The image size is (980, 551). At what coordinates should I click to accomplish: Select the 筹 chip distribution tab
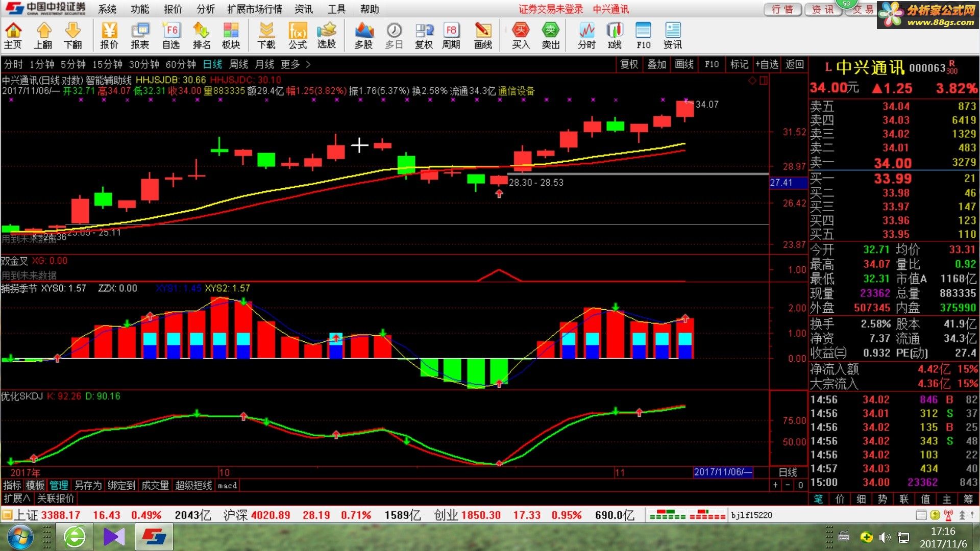[x=968, y=498]
